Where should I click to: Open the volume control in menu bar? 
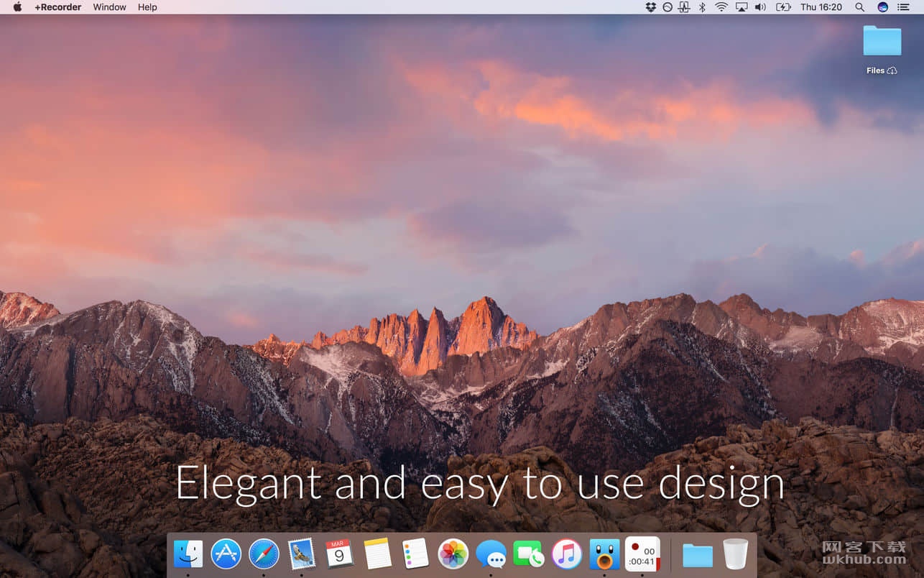[761, 7]
